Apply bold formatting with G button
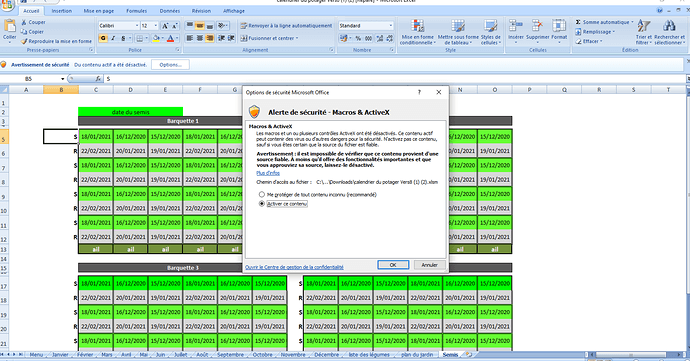Viewport: 690px width, 361px height. click(103, 38)
